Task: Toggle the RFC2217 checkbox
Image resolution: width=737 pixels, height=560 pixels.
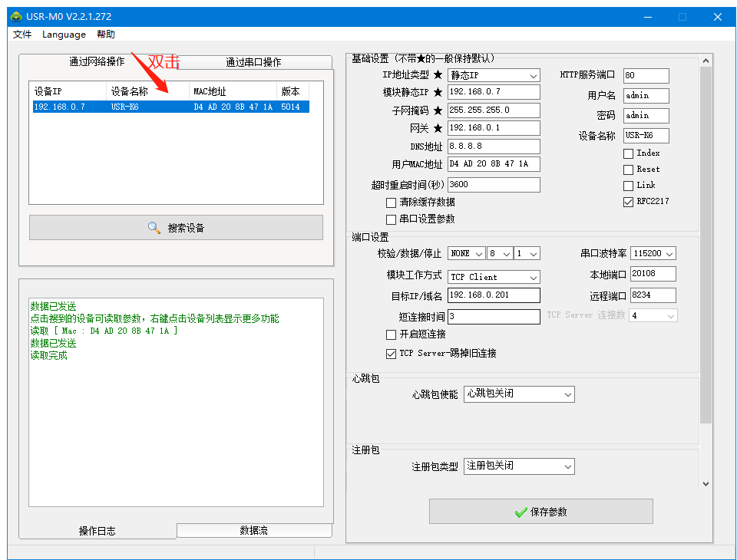Action: [x=628, y=202]
